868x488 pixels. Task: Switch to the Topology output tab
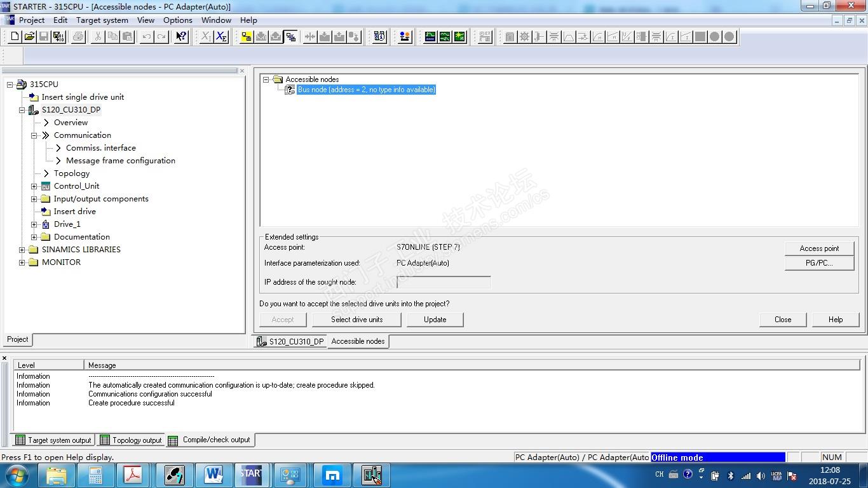coord(131,440)
